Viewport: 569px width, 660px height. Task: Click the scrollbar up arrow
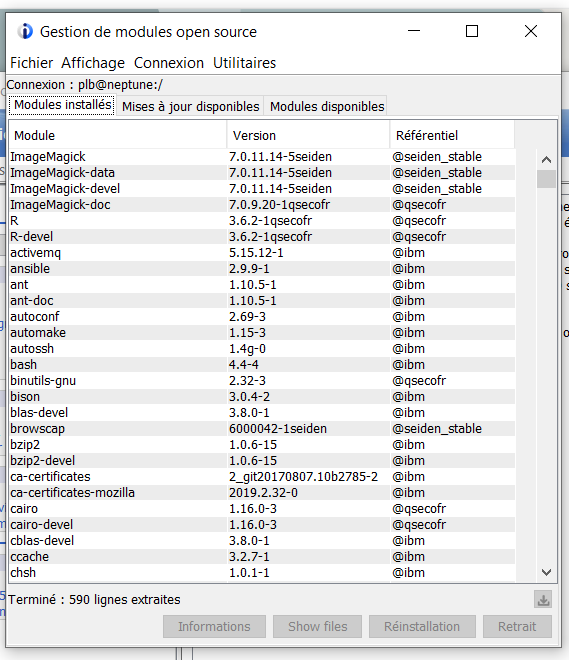(x=546, y=160)
